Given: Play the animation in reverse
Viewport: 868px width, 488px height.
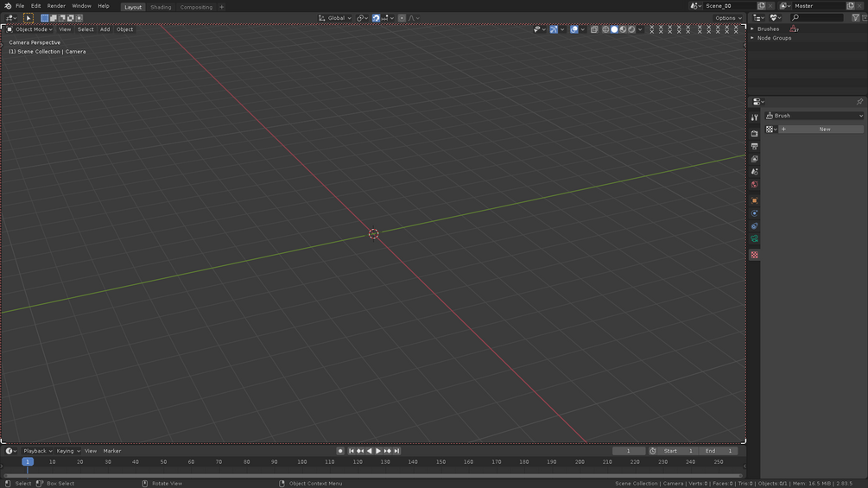Looking at the screenshot, I should click(x=370, y=451).
